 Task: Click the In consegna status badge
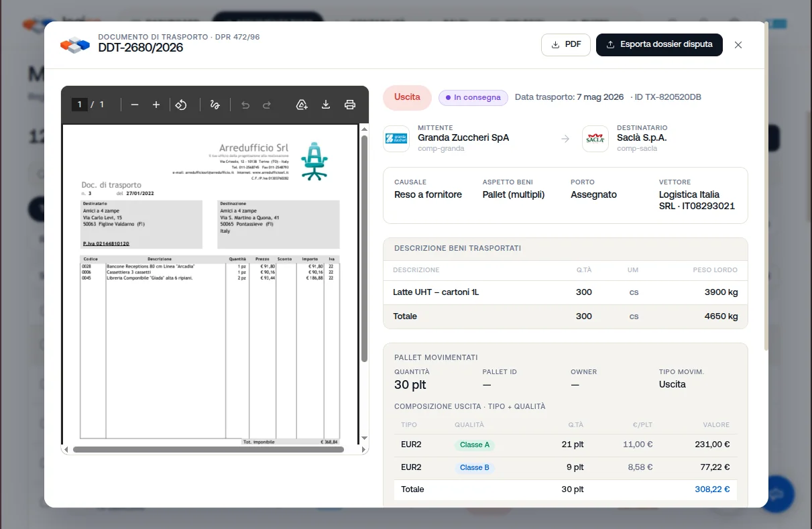tap(473, 98)
